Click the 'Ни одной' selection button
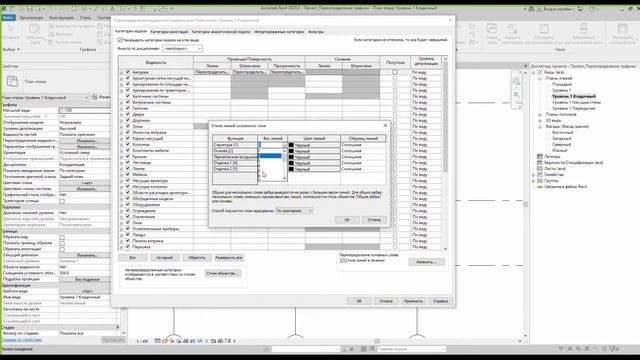The height and width of the screenshot is (360, 640). point(164,258)
